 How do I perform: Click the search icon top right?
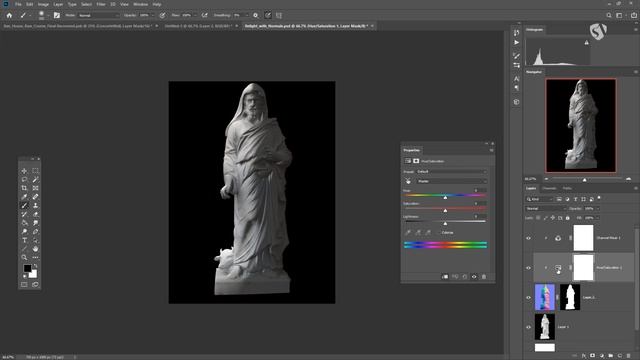(609, 15)
